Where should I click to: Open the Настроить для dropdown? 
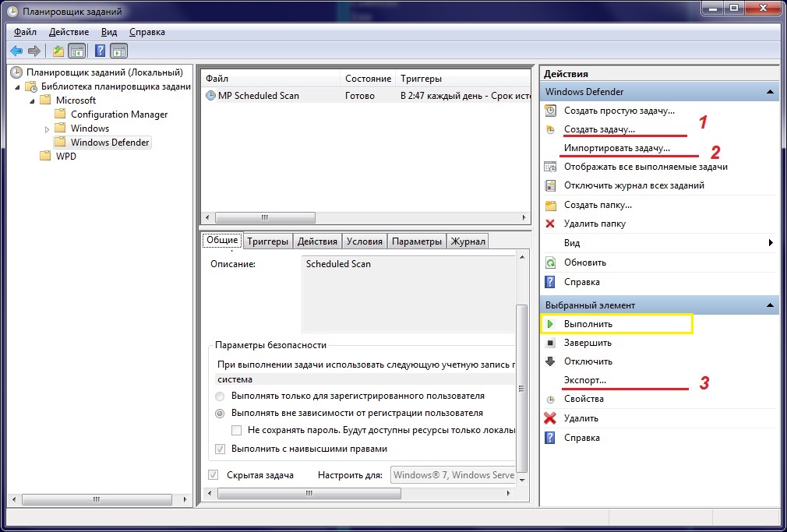pos(453,475)
